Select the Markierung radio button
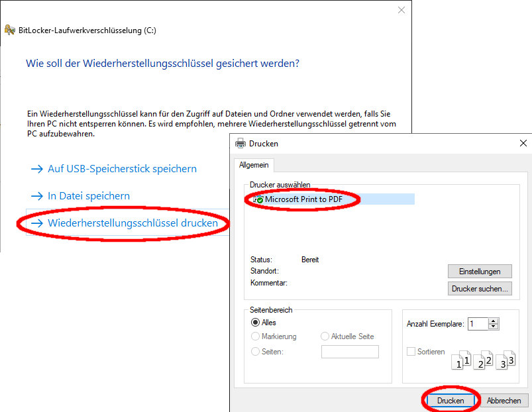 click(255, 336)
